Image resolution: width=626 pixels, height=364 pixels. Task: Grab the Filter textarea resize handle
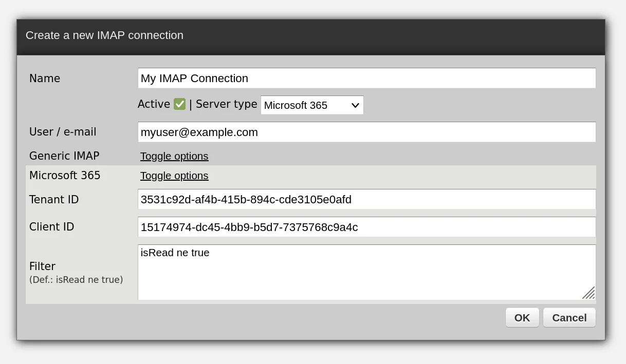pos(589,293)
